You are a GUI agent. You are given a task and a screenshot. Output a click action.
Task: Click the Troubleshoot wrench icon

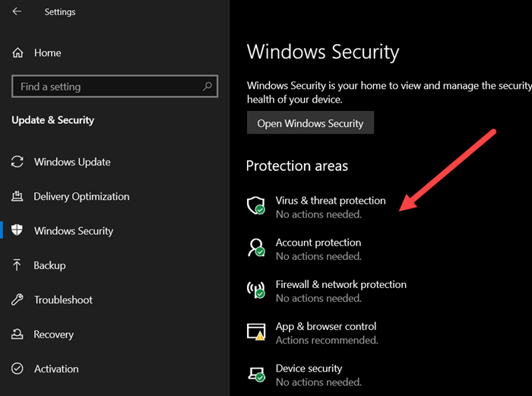pyautogui.click(x=17, y=300)
